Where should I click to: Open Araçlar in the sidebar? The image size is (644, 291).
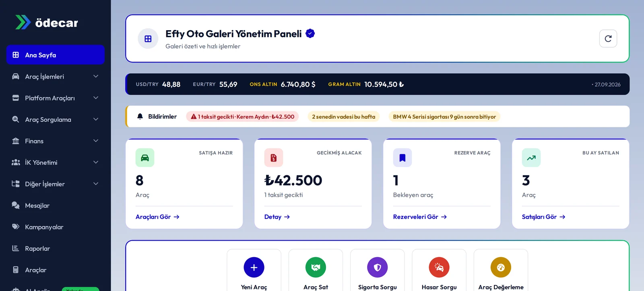click(x=56, y=270)
